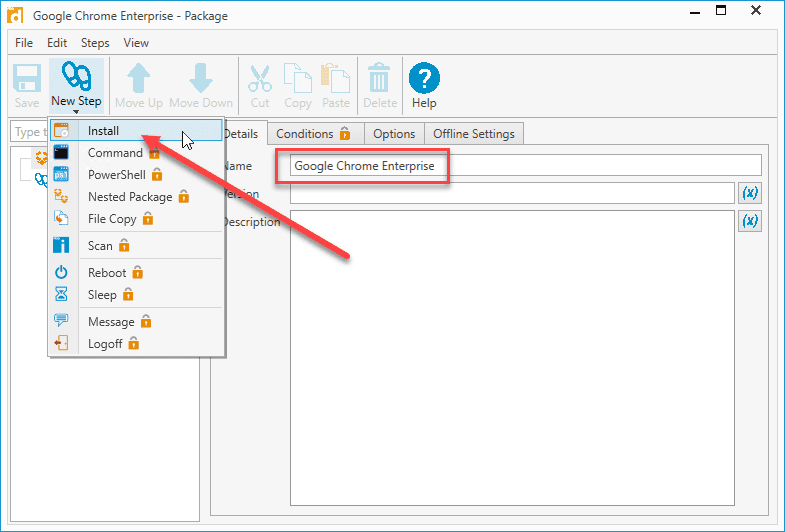Switch to the Options tab

pyautogui.click(x=394, y=134)
